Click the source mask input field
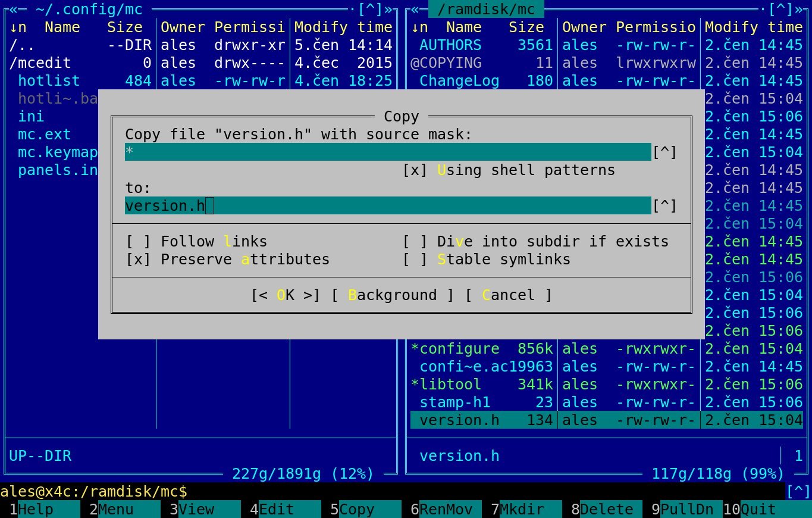This screenshot has height=518, width=812. point(387,152)
